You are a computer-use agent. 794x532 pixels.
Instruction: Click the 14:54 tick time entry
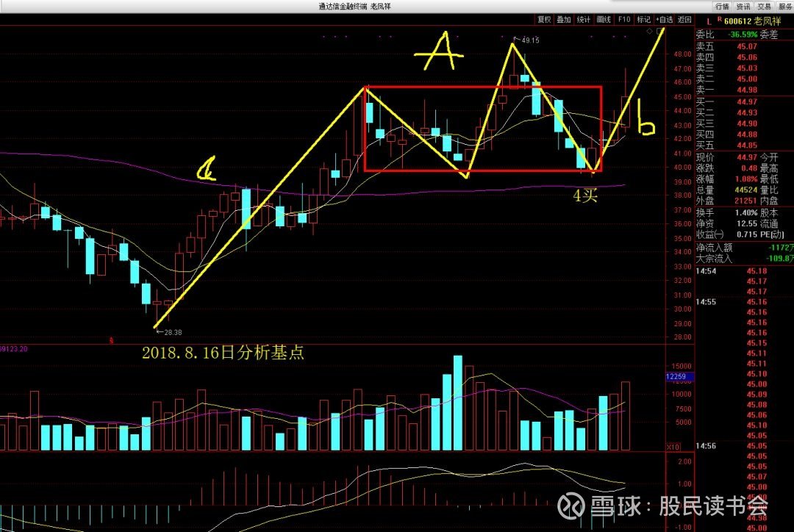[706, 271]
